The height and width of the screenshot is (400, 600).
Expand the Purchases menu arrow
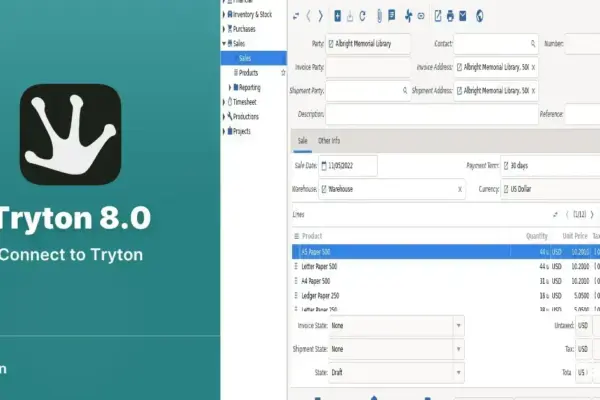point(224,29)
